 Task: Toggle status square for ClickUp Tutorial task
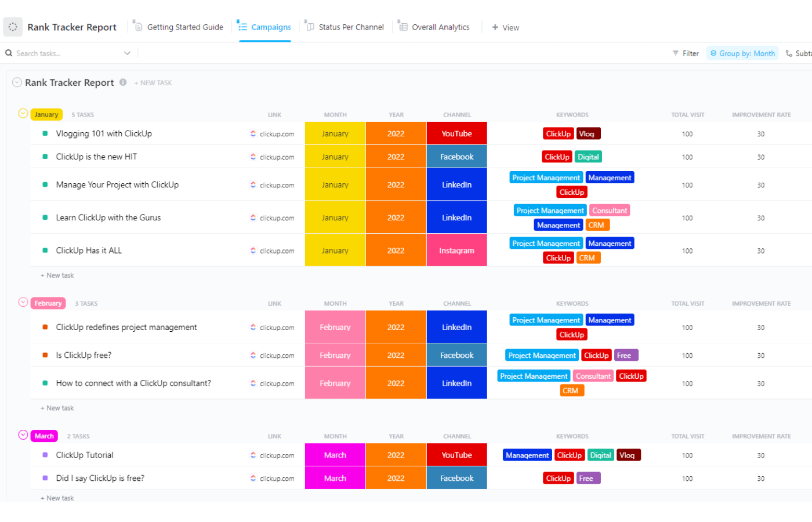pos(45,455)
